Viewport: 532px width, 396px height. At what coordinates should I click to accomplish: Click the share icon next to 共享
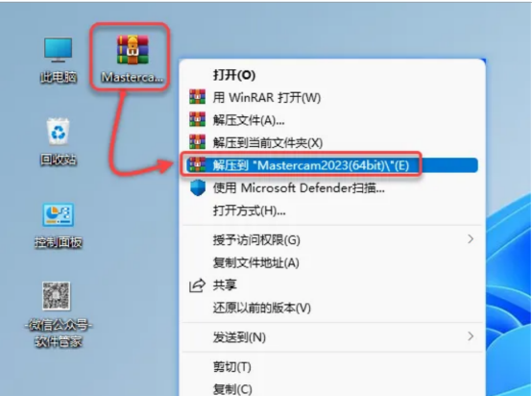tap(197, 285)
